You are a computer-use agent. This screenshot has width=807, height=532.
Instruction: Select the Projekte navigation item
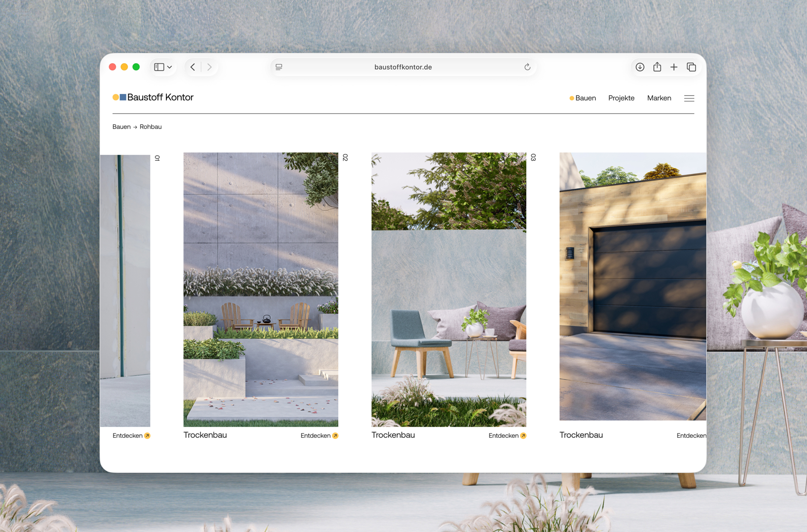point(621,98)
